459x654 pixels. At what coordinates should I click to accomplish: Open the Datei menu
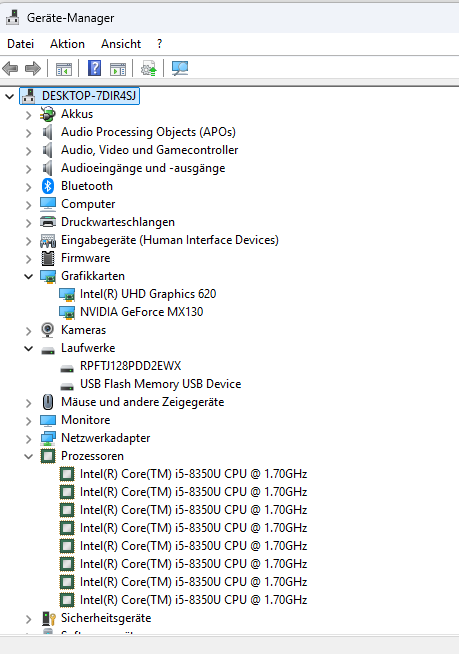pos(20,44)
